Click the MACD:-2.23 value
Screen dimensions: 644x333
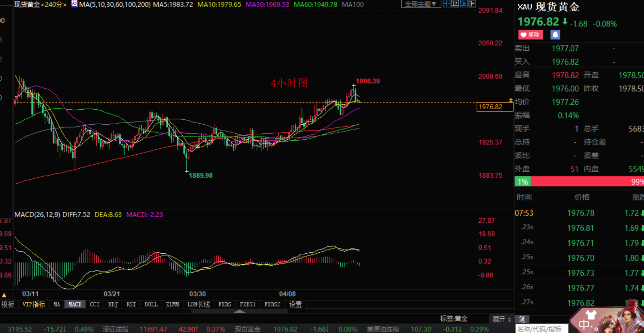(144, 214)
